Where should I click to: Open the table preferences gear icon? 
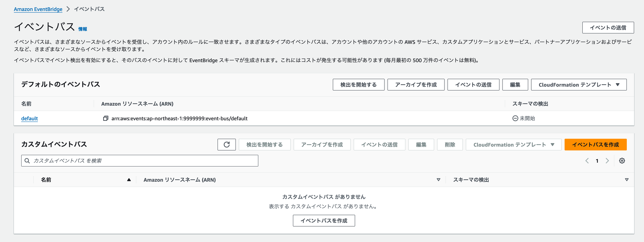[x=622, y=161]
